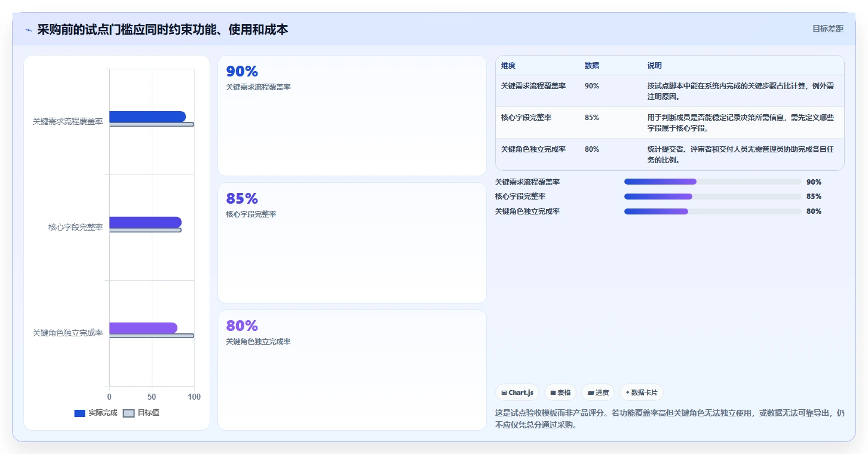868x454 pixels.
Task: Click the 关键角色独立完成率 label beside the progress bar
Action: pyautogui.click(x=527, y=211)
